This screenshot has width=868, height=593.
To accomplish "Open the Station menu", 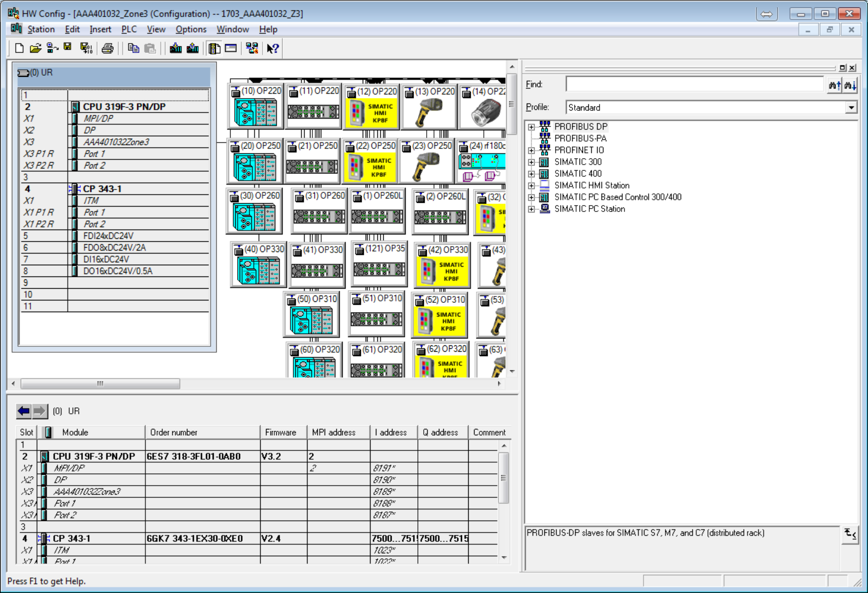I will coord(41,29).
